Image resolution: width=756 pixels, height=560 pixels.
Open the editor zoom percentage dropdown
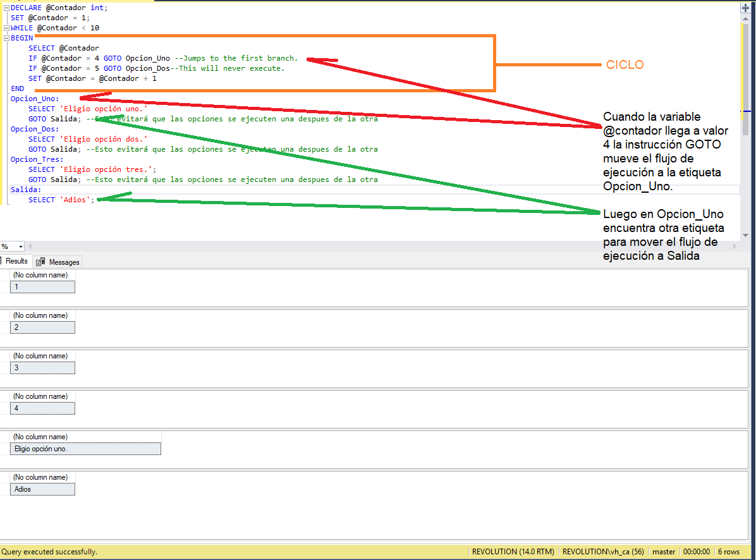(x=21, y=247)
